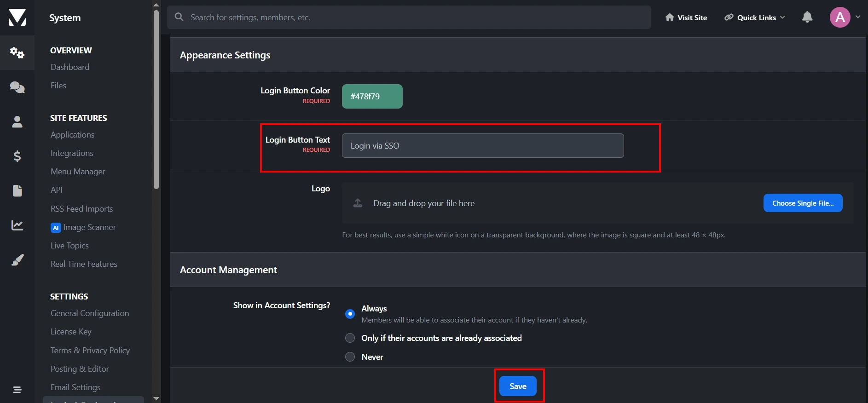Viewport: 868px width, 403px height.
Task: Open the API settings page
Action: click(x=57, y=190)
